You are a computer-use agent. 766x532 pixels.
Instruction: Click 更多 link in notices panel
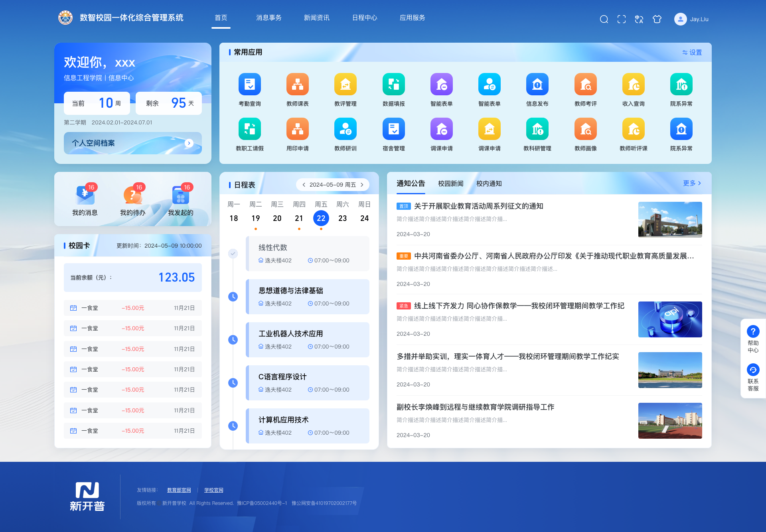pyautogui.click(x=691, y=183)
